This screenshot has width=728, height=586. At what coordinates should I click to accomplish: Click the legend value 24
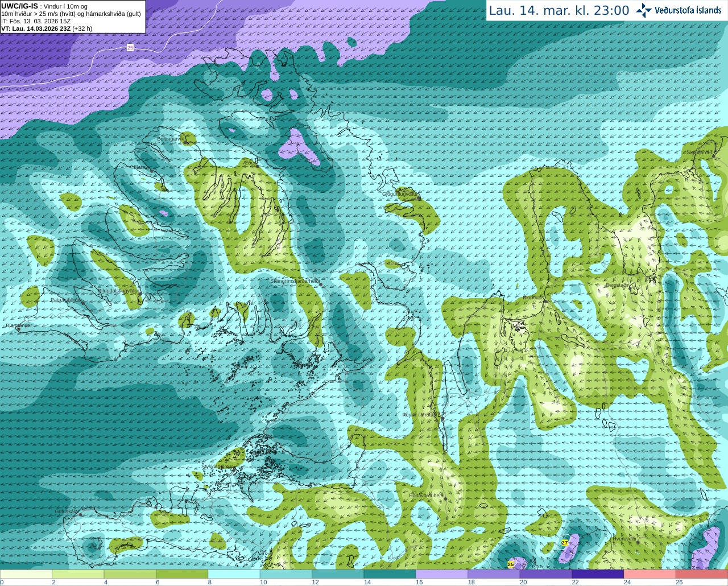point(627,582)
